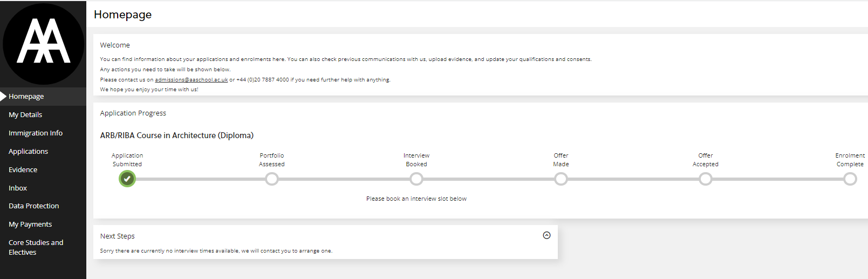Click the Portfolio Assessed progress circle
The image size is (868, 279).
(272, 179)
